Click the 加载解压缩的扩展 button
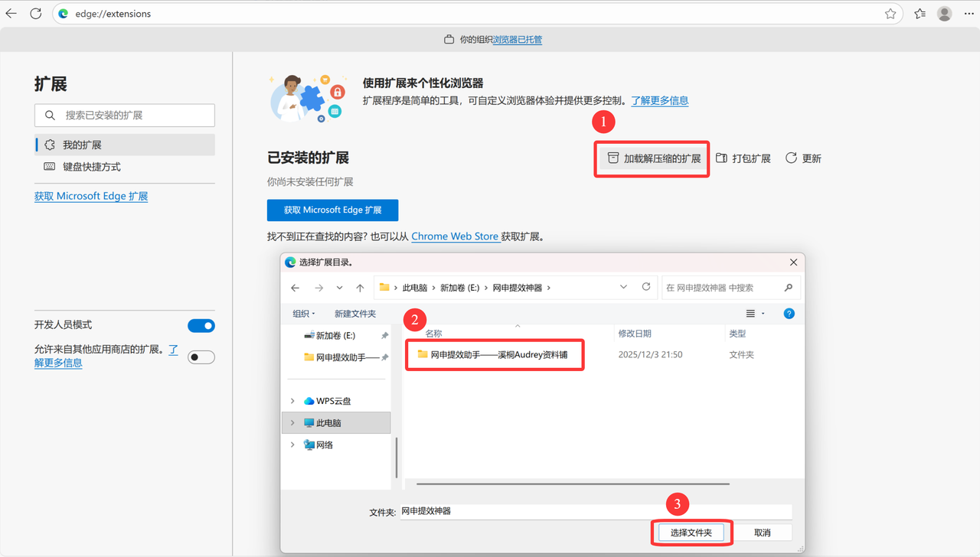The height and width of the screenshot is (557, 980). tap(652, 158)
